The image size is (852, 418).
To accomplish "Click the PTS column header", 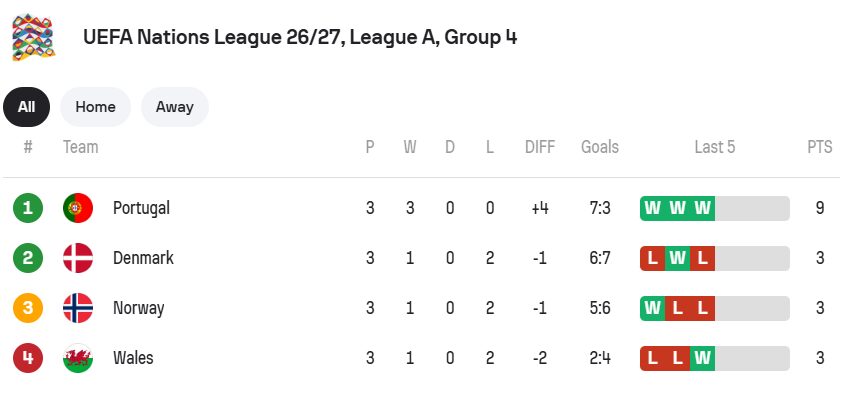I will point(819,147).
